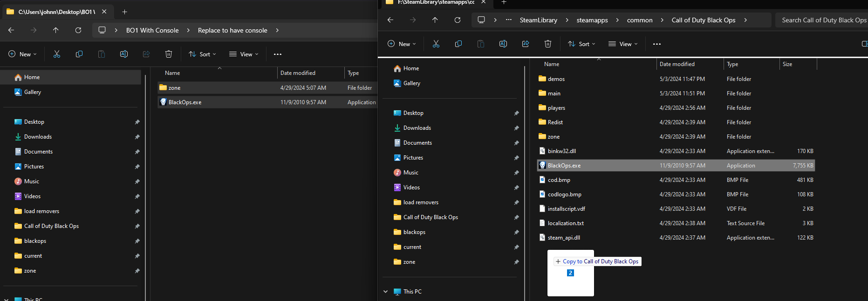Viewport: 868px width, 301px height.
Task: Go up one level in left window
Action: [56, 30]
